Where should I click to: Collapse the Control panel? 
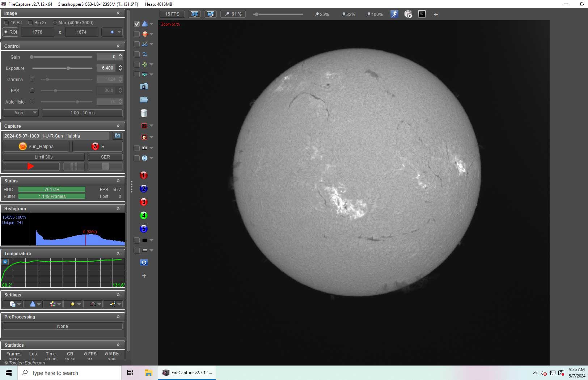pos(118,46)
